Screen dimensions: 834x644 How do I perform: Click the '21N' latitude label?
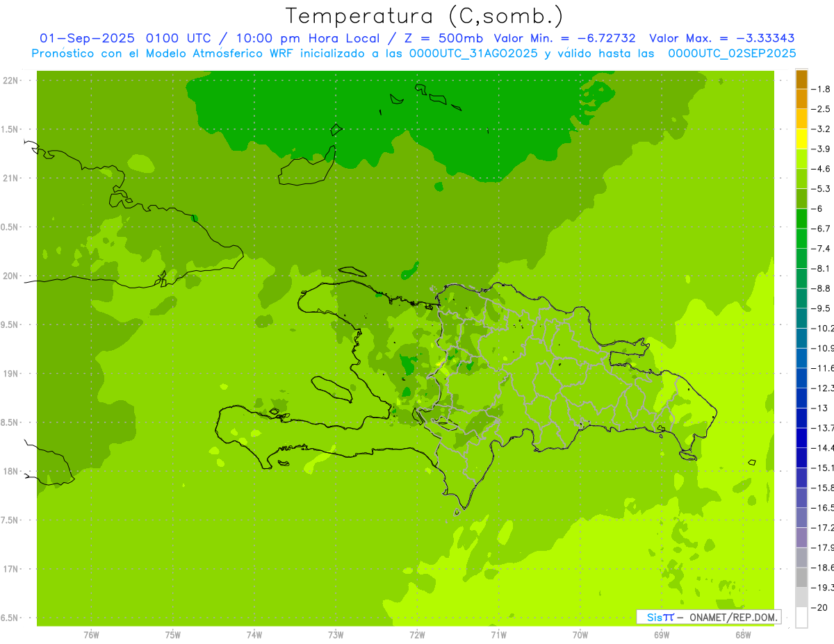point(11,179)
